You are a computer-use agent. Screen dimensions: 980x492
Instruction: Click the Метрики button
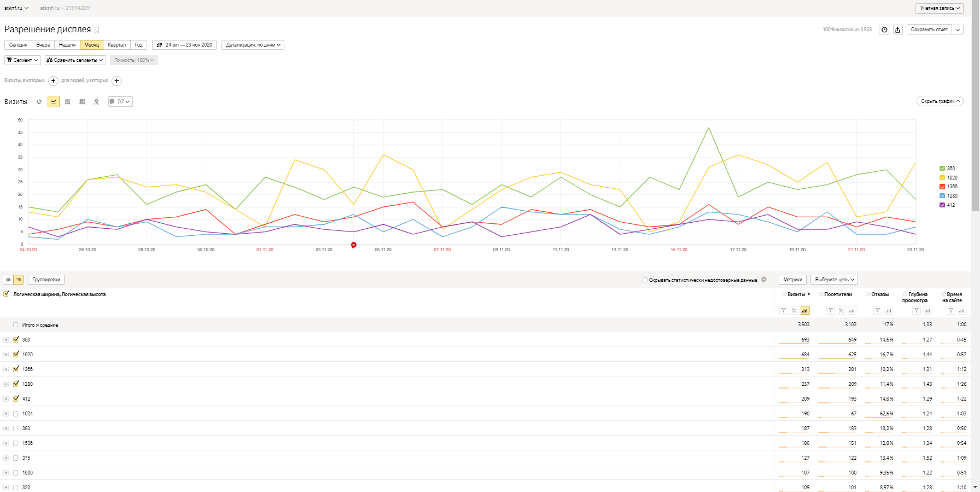click(792, 280)
